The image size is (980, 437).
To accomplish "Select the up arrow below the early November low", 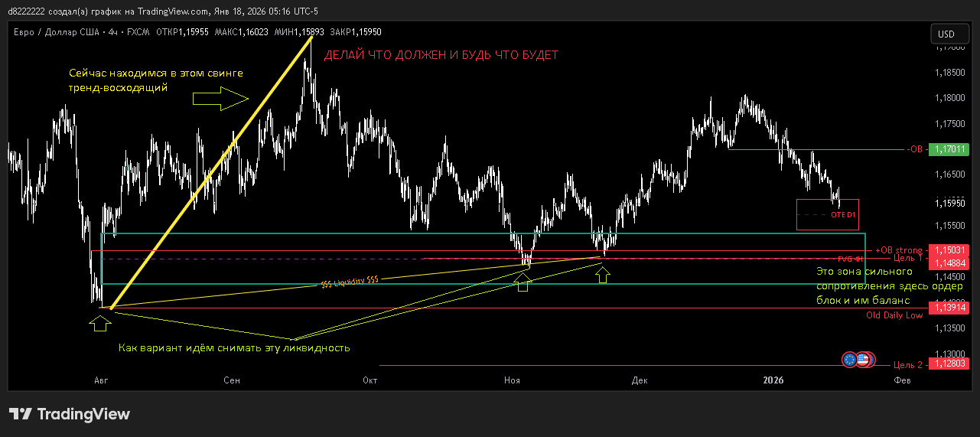I will click(523, 284).
